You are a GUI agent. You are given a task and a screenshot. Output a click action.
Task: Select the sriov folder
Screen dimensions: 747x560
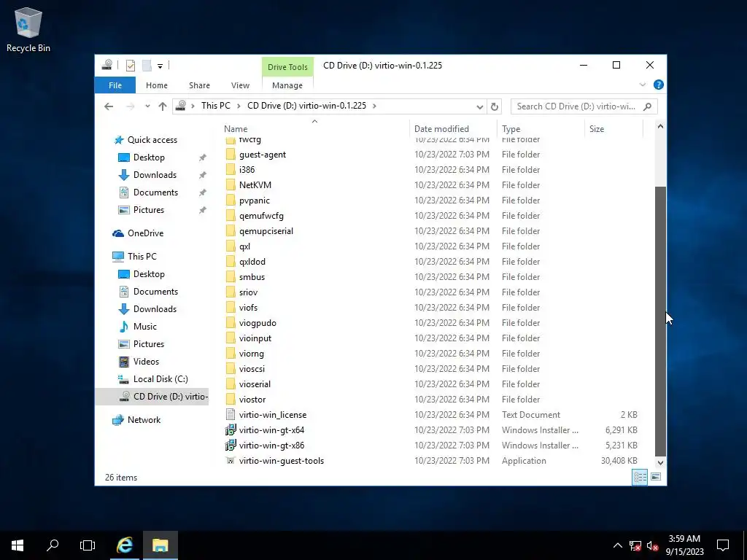coord(248,292)
